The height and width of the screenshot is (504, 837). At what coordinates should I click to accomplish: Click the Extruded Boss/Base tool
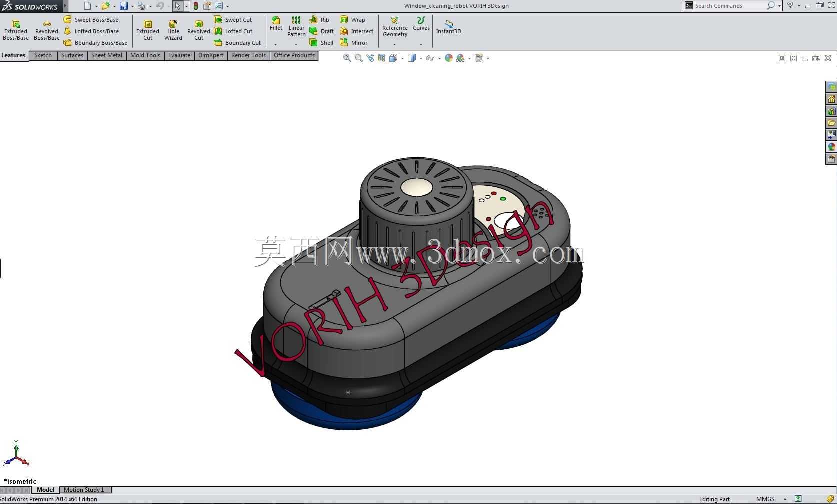click(x=16, y=30)
